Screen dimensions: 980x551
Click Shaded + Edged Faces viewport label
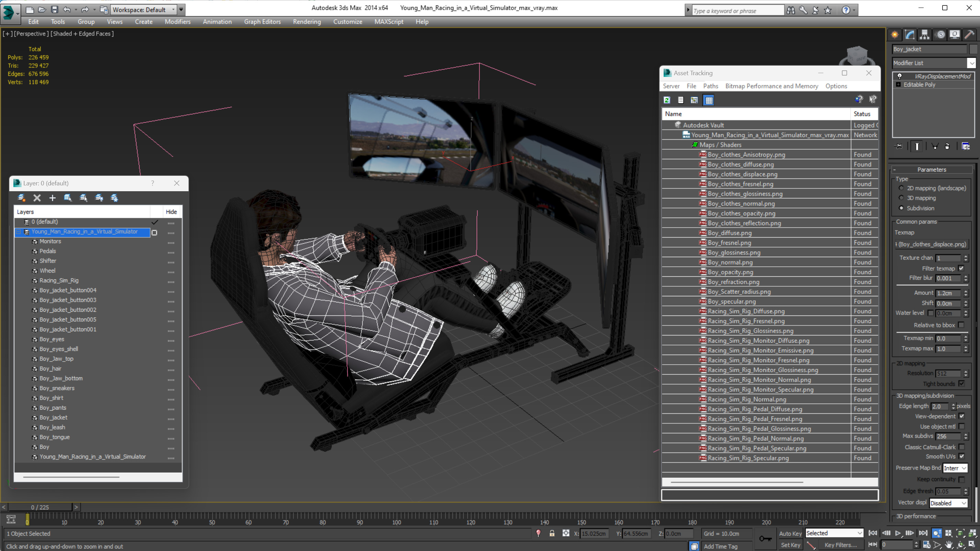[82, 33]
